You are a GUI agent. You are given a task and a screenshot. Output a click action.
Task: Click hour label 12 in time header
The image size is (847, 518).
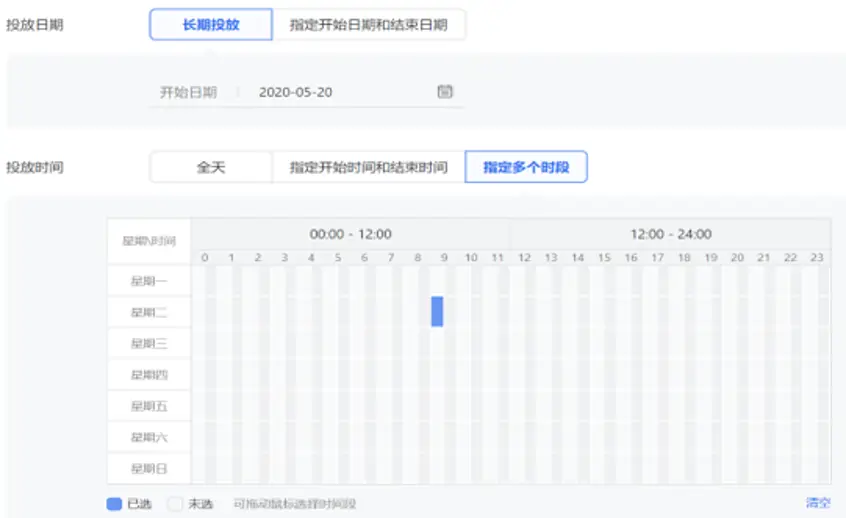pos(524,258)
